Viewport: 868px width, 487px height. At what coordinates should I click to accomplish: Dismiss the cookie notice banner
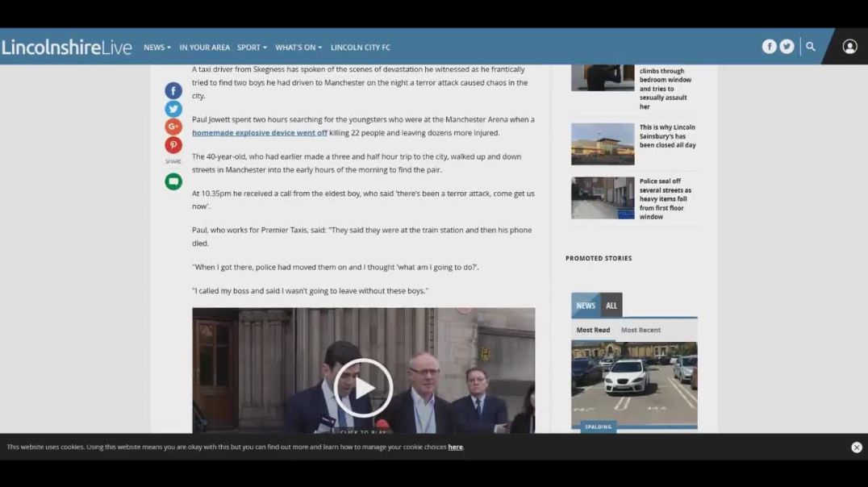(857, 447)
